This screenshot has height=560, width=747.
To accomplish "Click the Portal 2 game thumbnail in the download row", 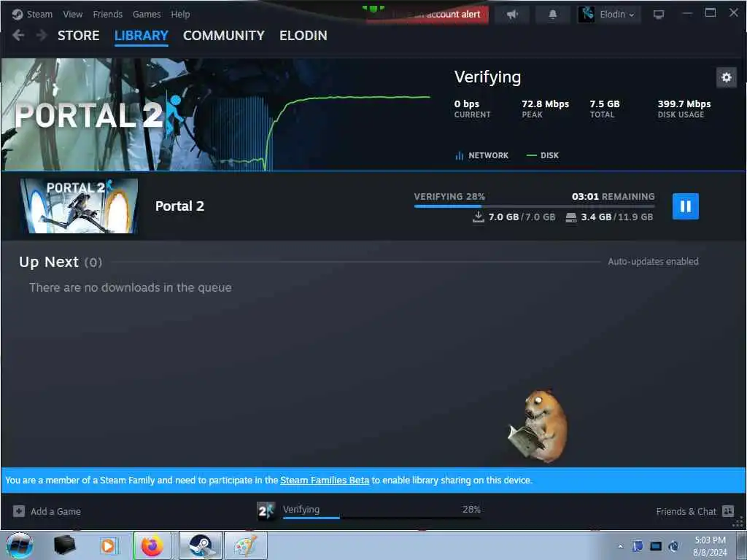I will (79, 206).
